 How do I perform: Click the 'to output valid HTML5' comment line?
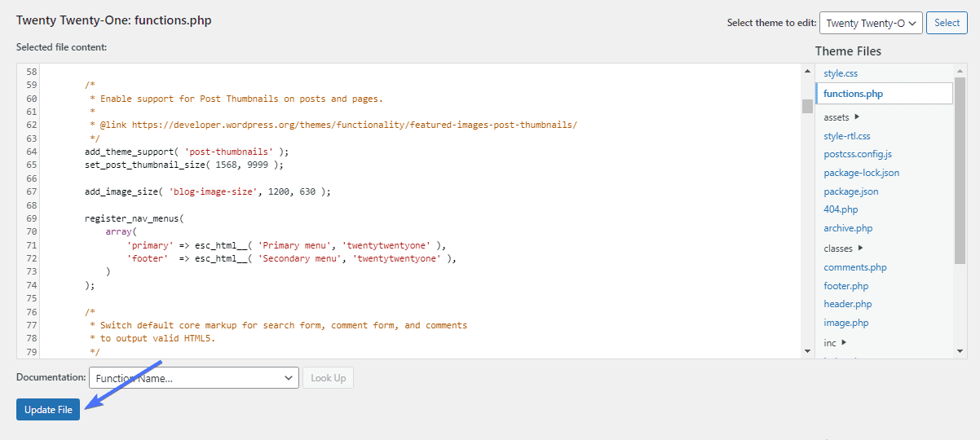coord(152,338)
